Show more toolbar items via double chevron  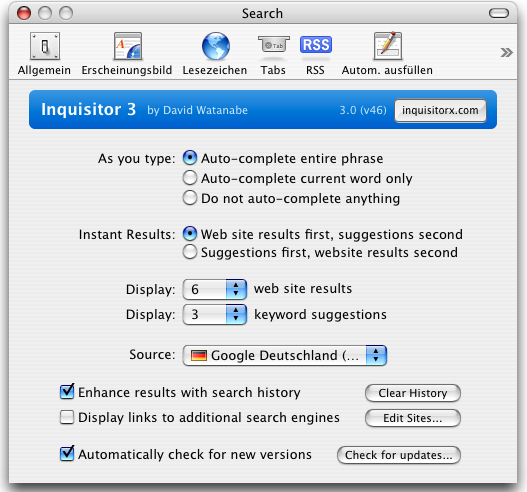pos(506,52)
